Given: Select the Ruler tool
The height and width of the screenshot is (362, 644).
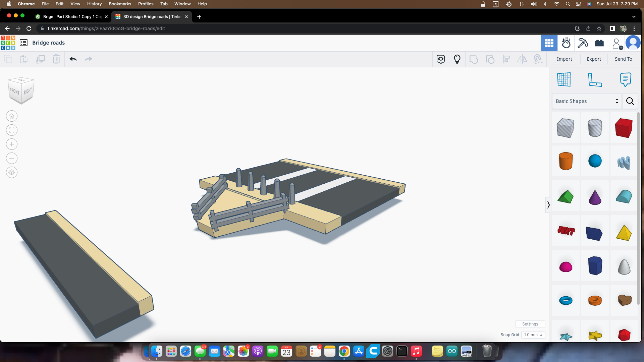Looking at the screenshot, I should [x=595, y=79].
